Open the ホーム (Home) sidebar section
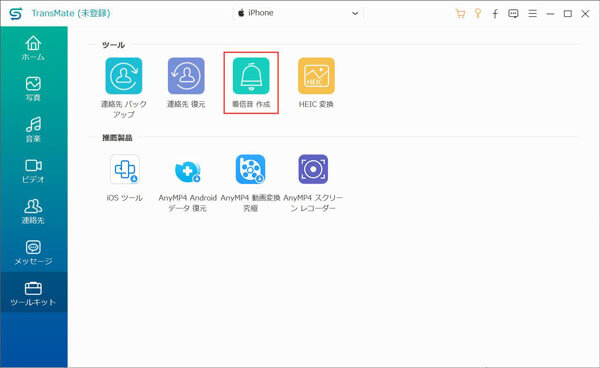Viewport: 600px width, 368px height. click(33, 48)
